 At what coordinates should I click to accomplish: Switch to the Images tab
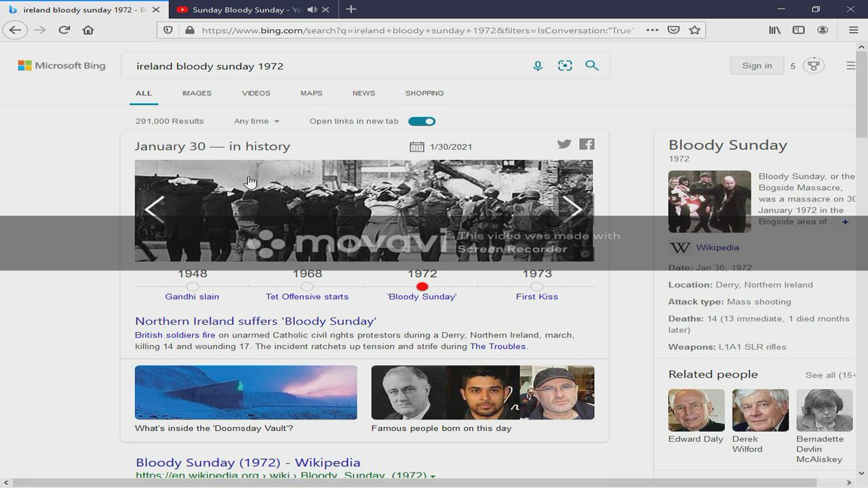[x=197, y=93]
